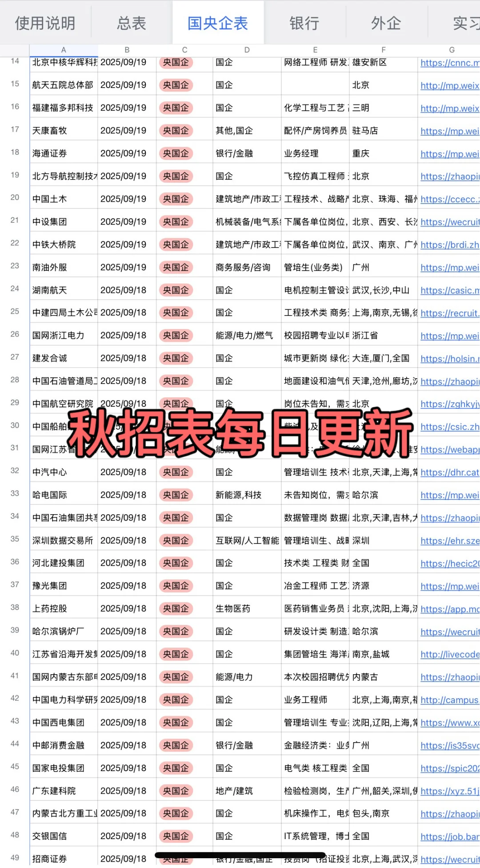Select column B header
Viewport: 480px width, 868px height.
click(x=127, y=50)
